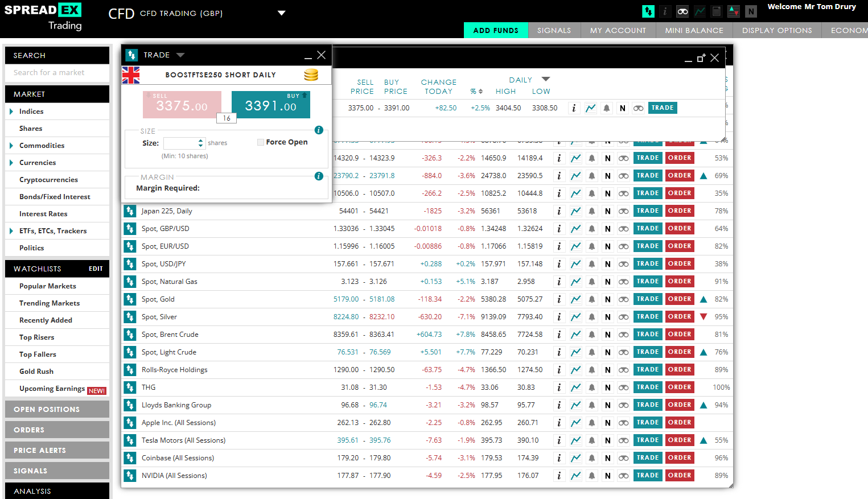Click the ADD FUNDS button

[x=496, y=30]
